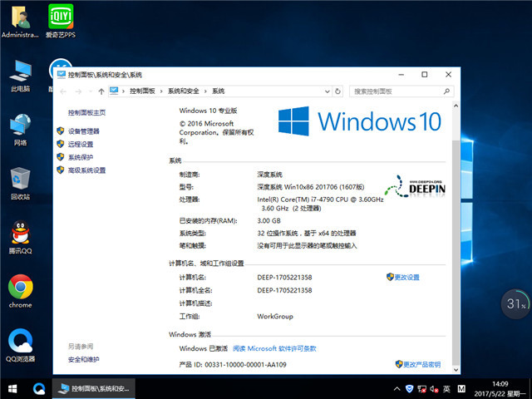This screenshot has width=532, height=399.
Task: Click the M input method tray icon
Action: tap(461, 389)
